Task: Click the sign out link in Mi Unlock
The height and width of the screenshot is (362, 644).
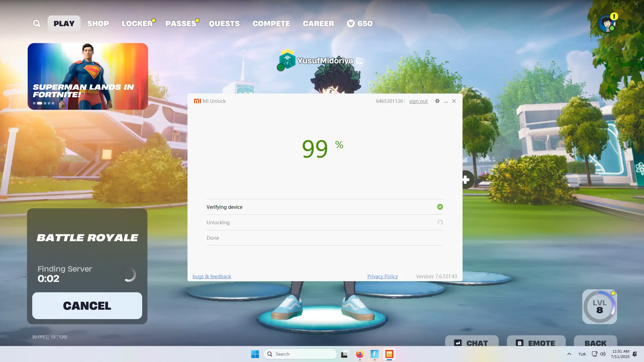Action: [x=418, y=101]
